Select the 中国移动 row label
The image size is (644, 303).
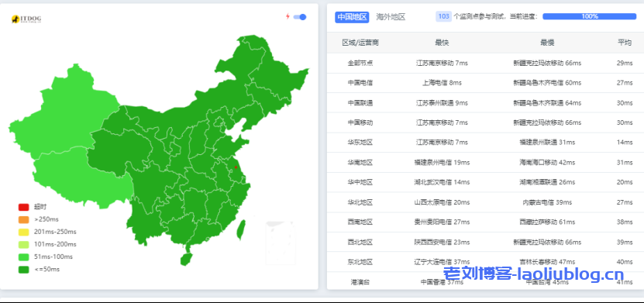point(360,122)
